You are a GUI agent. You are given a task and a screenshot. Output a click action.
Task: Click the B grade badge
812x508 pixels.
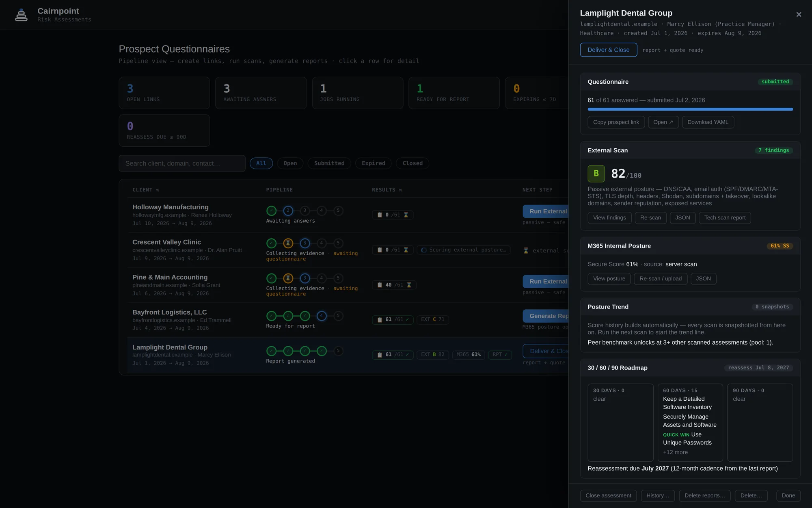click(x=596, y=174)
